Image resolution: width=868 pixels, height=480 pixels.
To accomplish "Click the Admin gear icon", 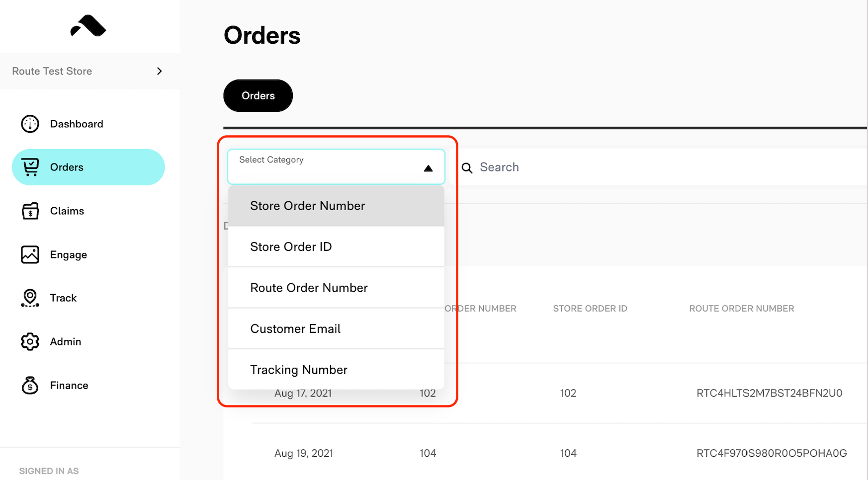I will click(x=30, y=342).
